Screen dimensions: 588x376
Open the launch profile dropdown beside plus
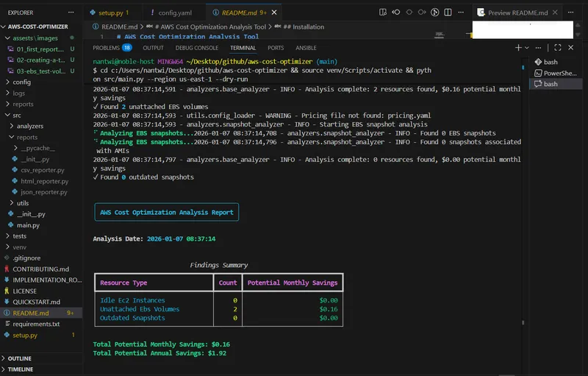(527, 48)
